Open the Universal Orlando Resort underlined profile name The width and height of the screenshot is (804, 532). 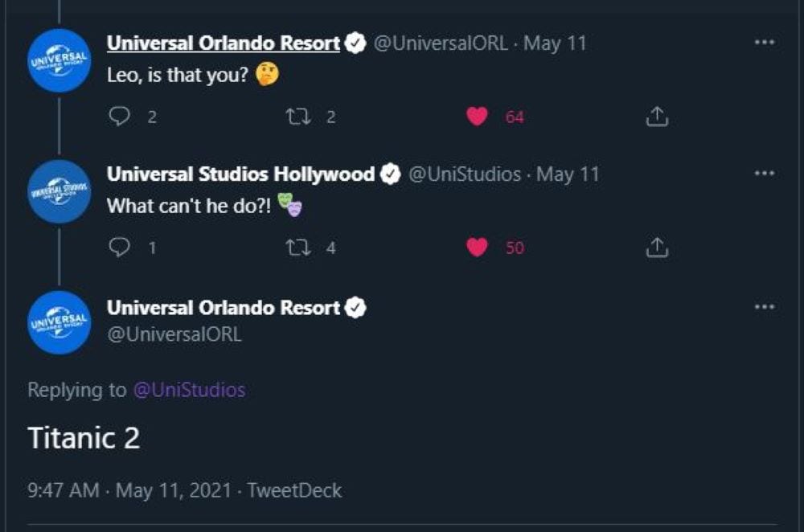tap(223, 43)
